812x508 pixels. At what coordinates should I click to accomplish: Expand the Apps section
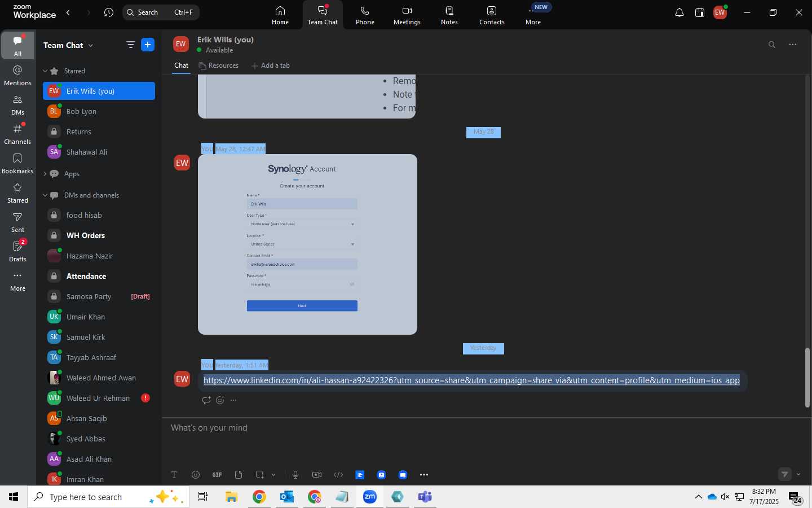tap(45, 174)
